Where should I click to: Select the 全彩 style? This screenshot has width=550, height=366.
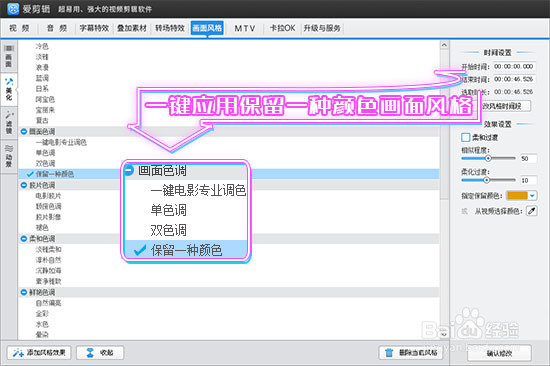coord(42,313)
